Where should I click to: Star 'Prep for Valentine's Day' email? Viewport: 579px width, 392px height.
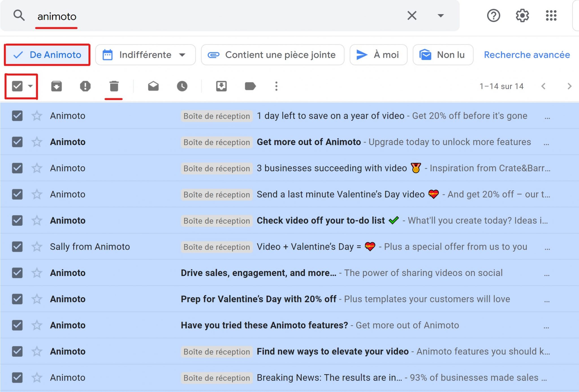37,299
